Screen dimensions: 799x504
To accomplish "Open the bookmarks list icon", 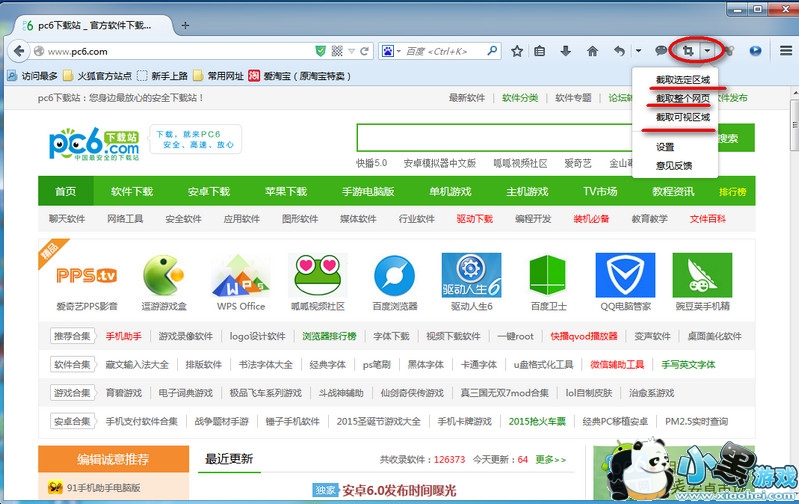I will point(540,51).
